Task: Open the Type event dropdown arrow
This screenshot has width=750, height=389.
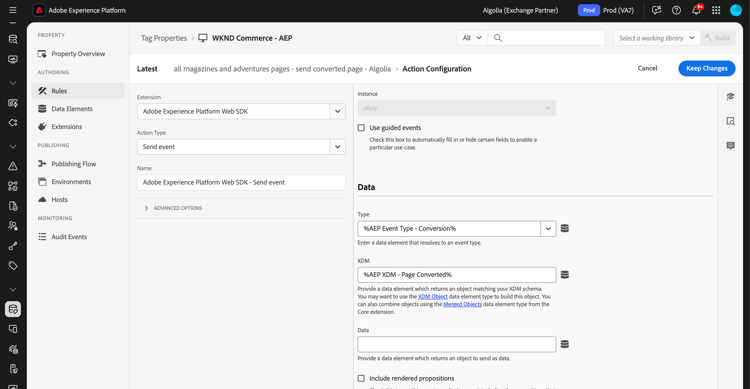Action: (548, 229)
